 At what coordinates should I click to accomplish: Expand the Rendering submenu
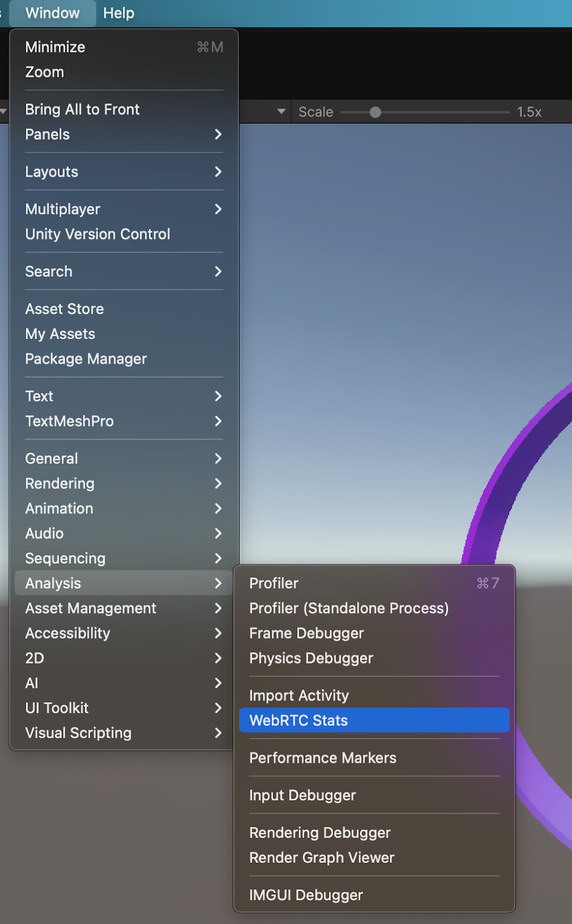coord(124,484)
